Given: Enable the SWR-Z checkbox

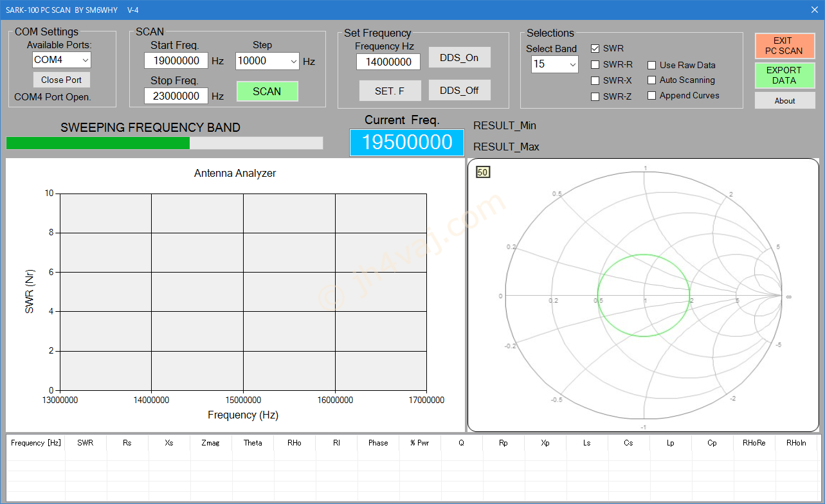Looking at the screenshot, I should tap(595, 96).
